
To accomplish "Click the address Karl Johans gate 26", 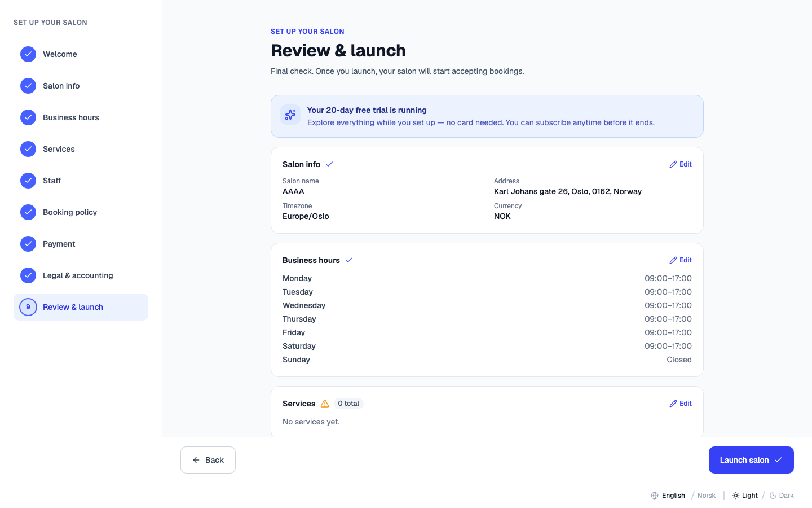I will pyautogui.click(x=568, y=191).
